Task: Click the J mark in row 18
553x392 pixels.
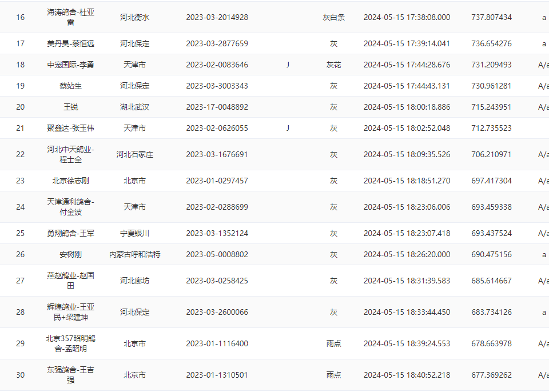Action: [288, 65]
